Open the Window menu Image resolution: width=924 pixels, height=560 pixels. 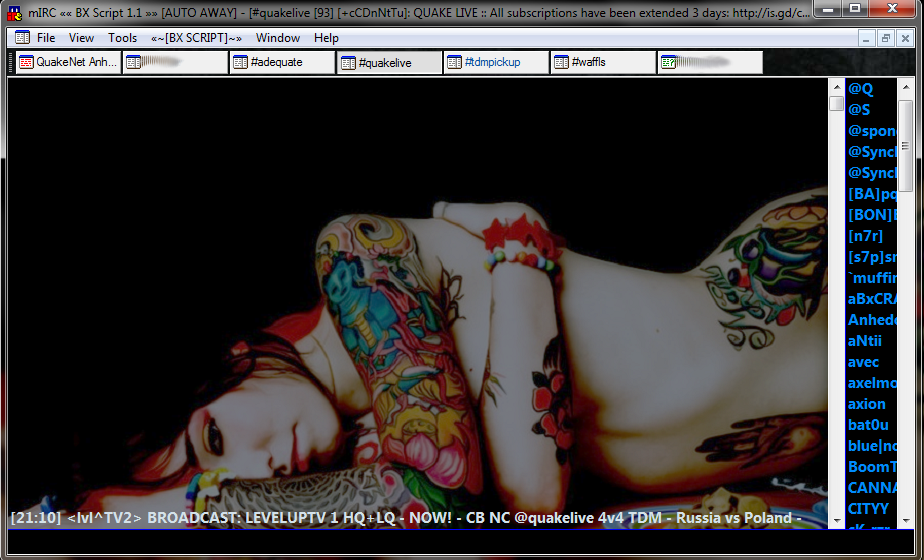(277, 38)
